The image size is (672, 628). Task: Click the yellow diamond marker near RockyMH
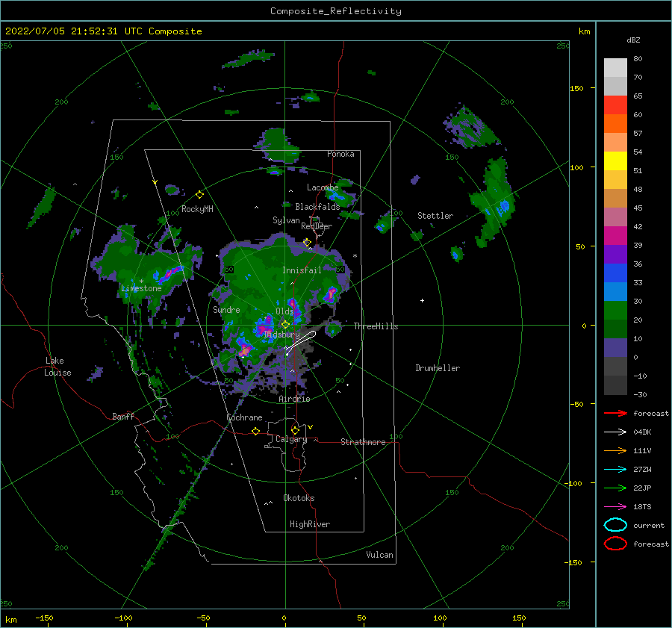point(199,195)
